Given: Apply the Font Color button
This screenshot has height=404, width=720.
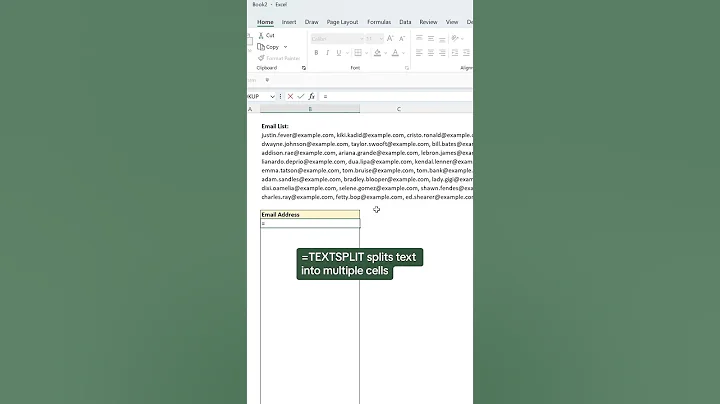Looking at the screenshot, I should [x=395, y=53].
